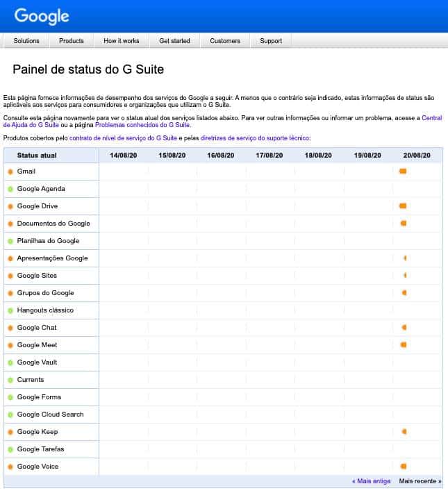Click the Google Meet outage marker

pyautogui.click(x=404, y=345)
